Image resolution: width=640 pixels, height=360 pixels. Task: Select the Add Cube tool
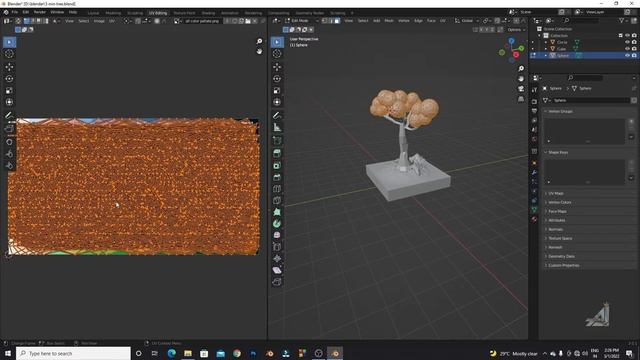tap(277, 141)
